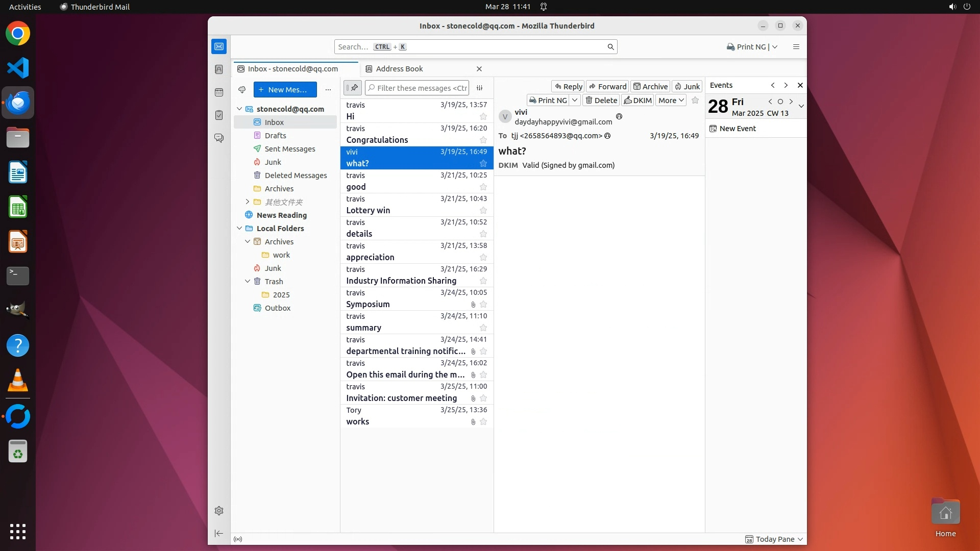Open the Tasks space icon
980x551 pixels.
pyautogui.click(x=219, y=115)
